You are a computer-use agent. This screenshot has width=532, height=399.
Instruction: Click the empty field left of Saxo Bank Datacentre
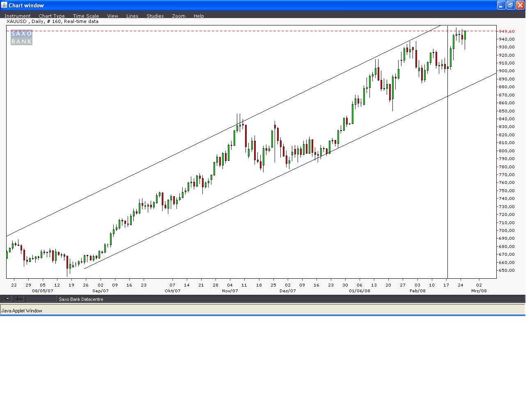coord(40,299)
